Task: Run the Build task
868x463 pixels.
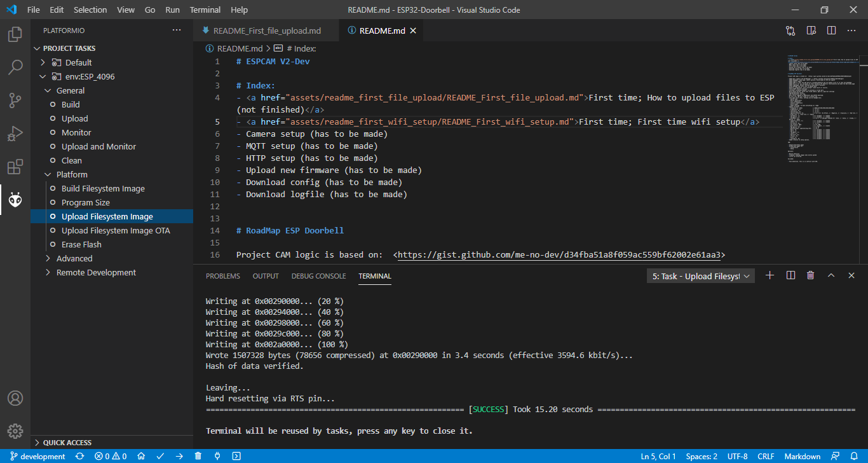Action: pyautogui.click(x=71, y=104)
